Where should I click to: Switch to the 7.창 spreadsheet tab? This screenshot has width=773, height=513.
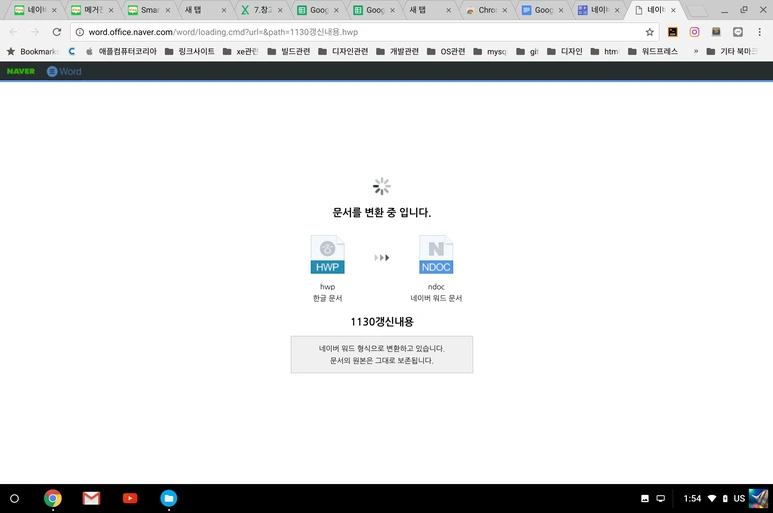[262, 10]
